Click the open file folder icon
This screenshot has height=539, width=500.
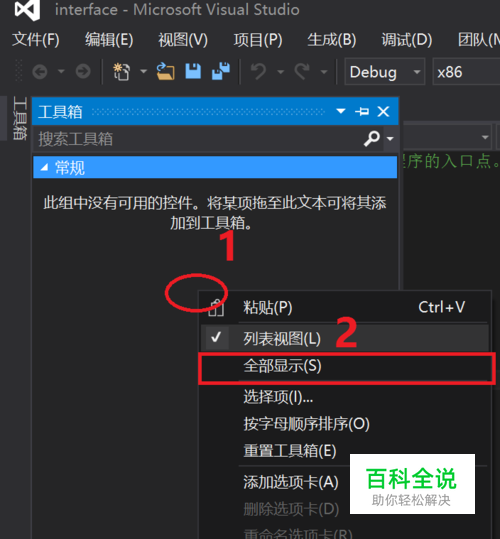[x=165, y=72]
